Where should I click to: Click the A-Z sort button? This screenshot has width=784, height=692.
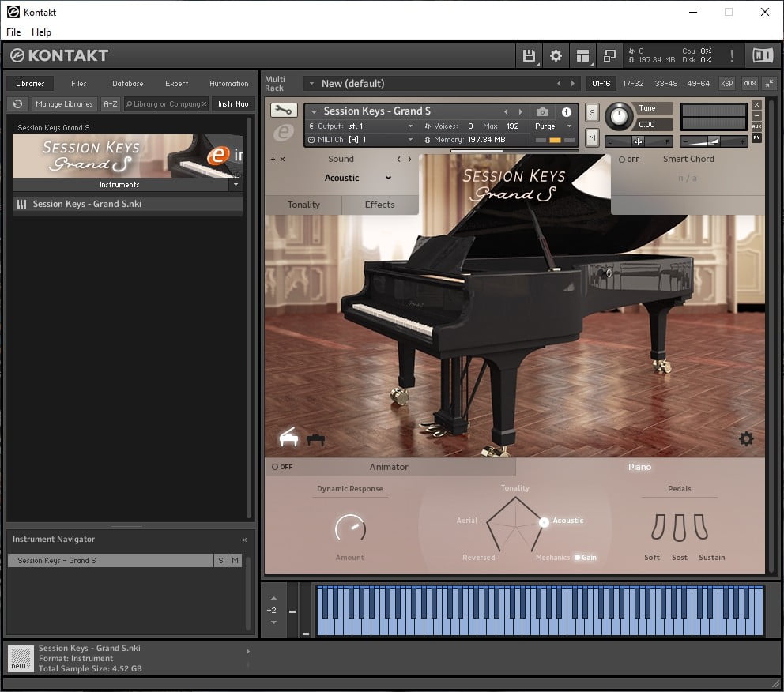[x=111, y=104]
